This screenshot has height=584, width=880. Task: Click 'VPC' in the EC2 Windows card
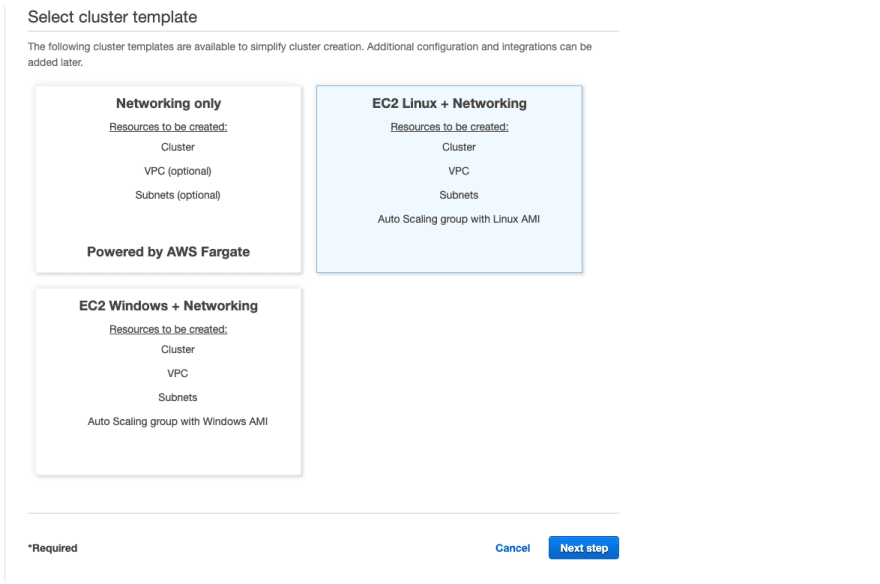(177, 373)
